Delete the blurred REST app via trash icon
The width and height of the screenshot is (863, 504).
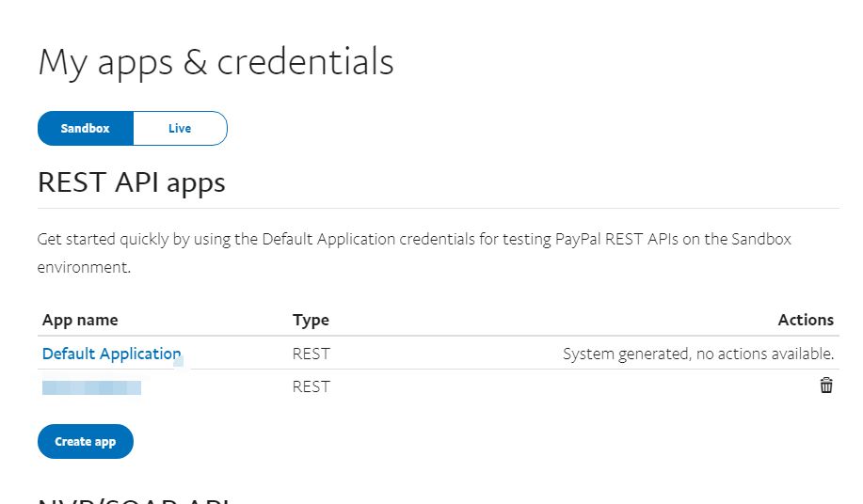825,386
